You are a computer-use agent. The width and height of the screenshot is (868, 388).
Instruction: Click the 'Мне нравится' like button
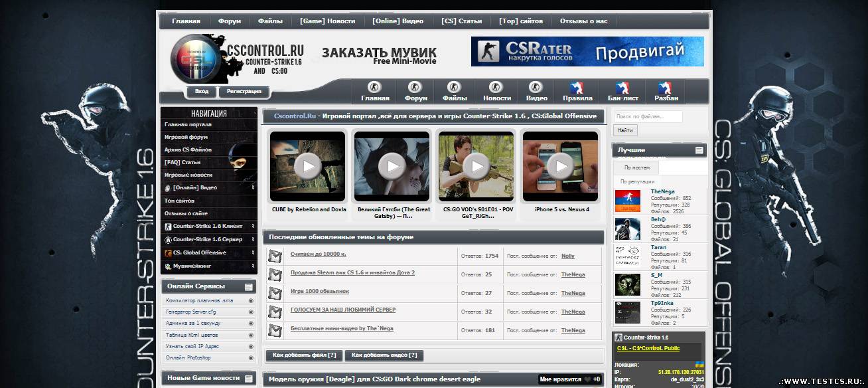[570, 379]
